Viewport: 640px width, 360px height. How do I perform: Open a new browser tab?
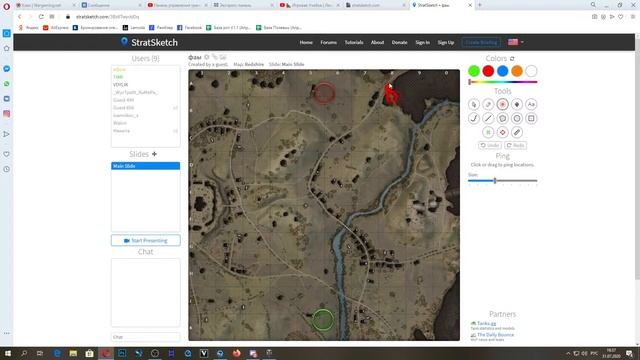point(480,5)
